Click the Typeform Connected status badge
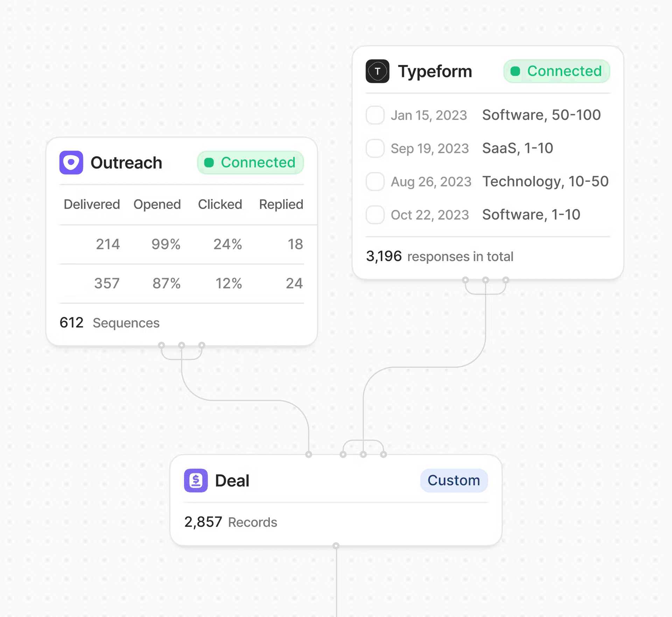 (x=556, y=71)
